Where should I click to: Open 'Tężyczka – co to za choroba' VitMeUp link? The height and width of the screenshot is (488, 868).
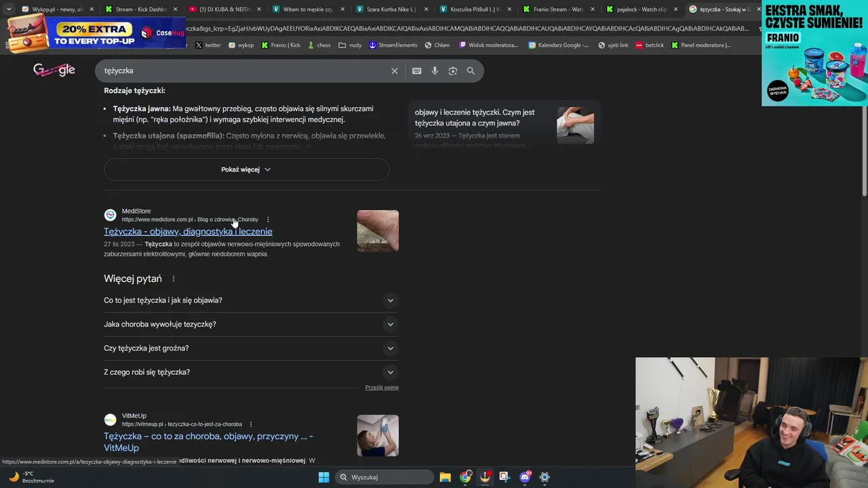[x=208, y=442]
